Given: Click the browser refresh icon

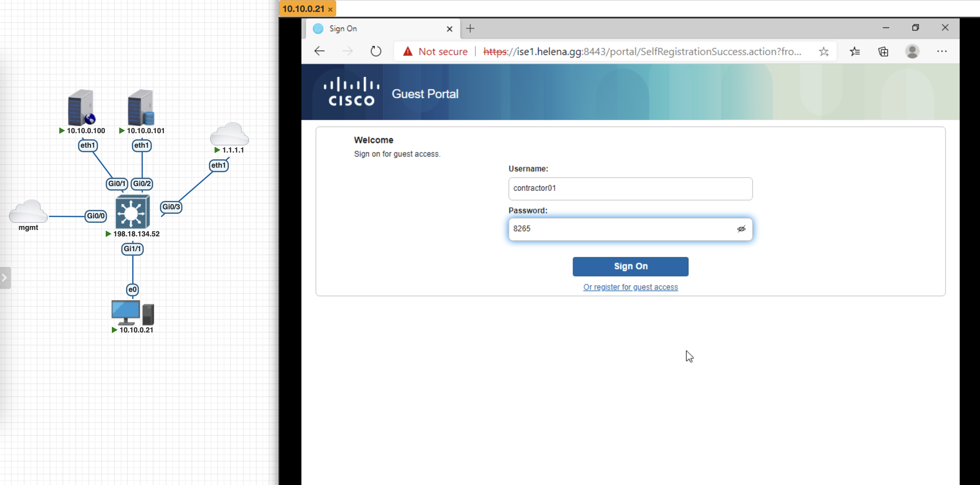Looking at the screenshot, I should pos(376,51).
